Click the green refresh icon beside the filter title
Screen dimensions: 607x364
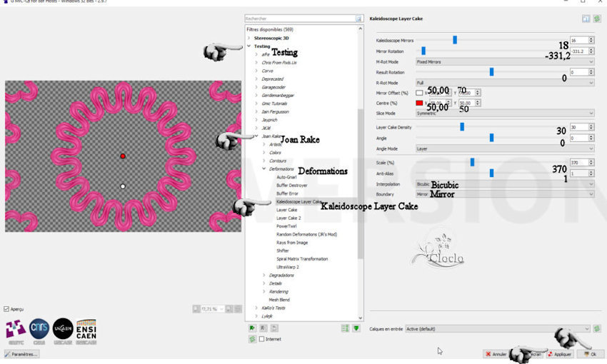[x=597, y=19]
